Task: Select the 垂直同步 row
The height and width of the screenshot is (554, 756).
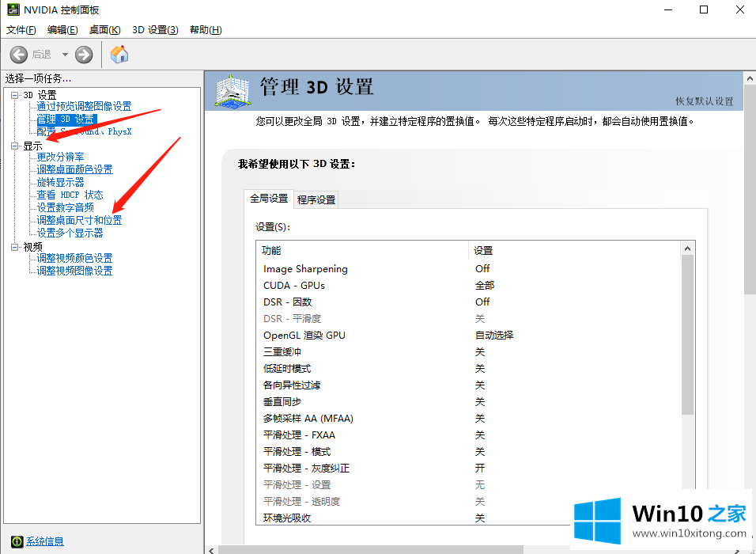Action: [468, 402]
